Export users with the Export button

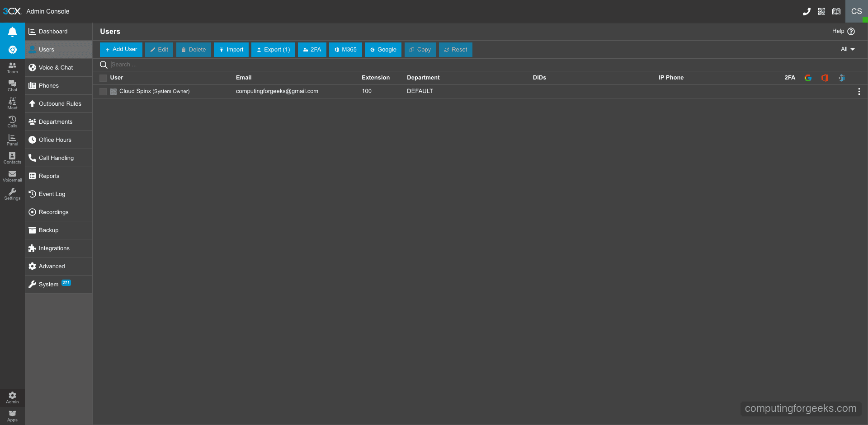273,49
